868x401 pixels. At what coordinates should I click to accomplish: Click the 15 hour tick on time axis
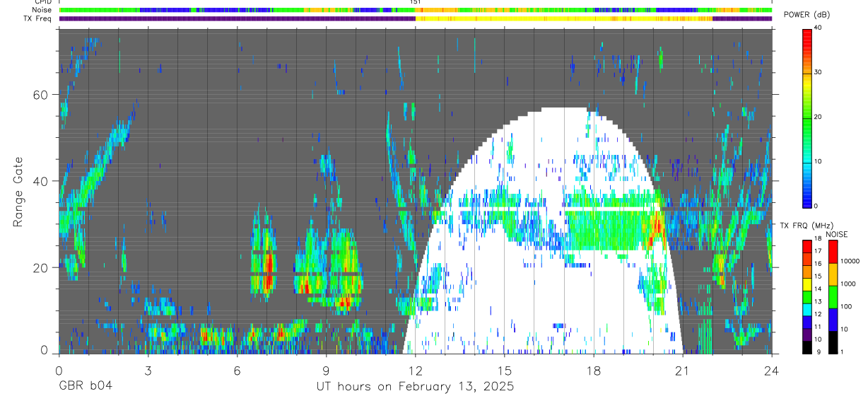click(x=504, y=369)
